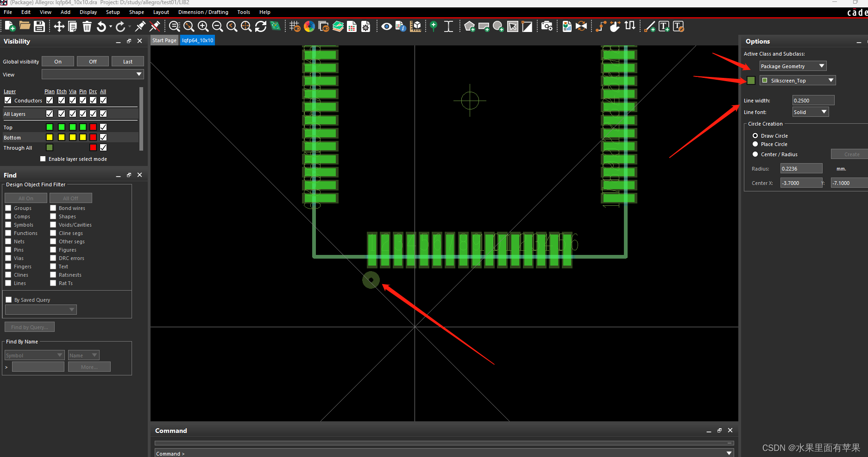Image resolution: width=868 pixels, height=457 pixels.
Task: Open the Package Geometry class dropdown
Action: click(793, 66)
